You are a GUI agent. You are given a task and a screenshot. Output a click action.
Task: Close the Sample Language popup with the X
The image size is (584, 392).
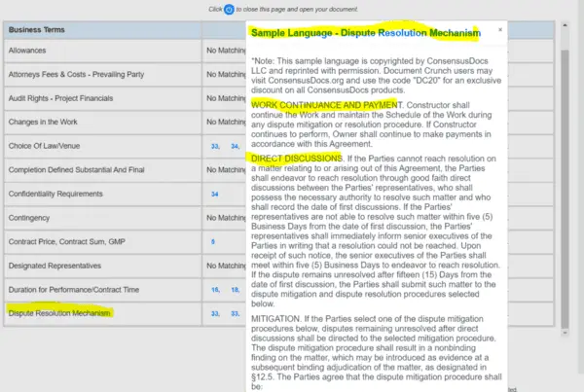(x=500, y=29)
